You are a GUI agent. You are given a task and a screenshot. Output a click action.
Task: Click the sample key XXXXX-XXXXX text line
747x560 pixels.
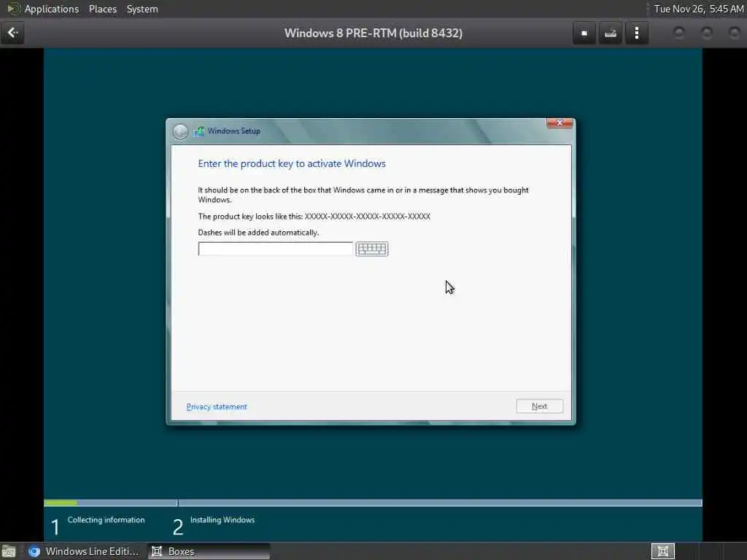pos(314,216)
